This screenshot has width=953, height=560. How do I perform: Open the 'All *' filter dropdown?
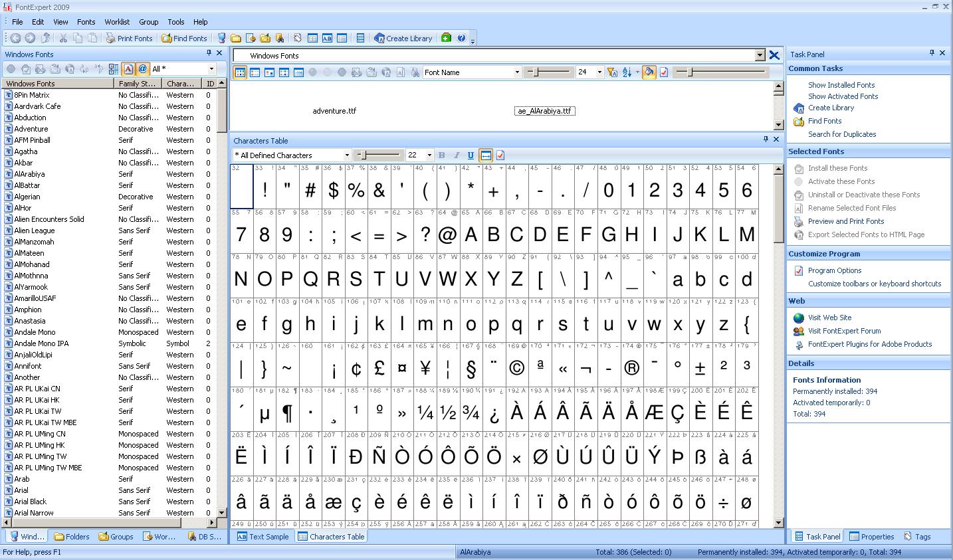[x=212, y=69]
